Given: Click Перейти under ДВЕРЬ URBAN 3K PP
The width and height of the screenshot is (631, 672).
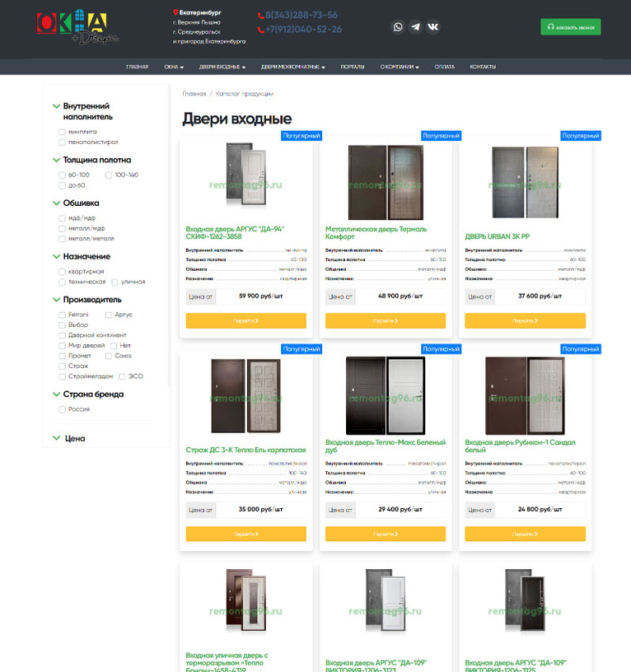Looking at the screenshot, I should tap(525, 320).
